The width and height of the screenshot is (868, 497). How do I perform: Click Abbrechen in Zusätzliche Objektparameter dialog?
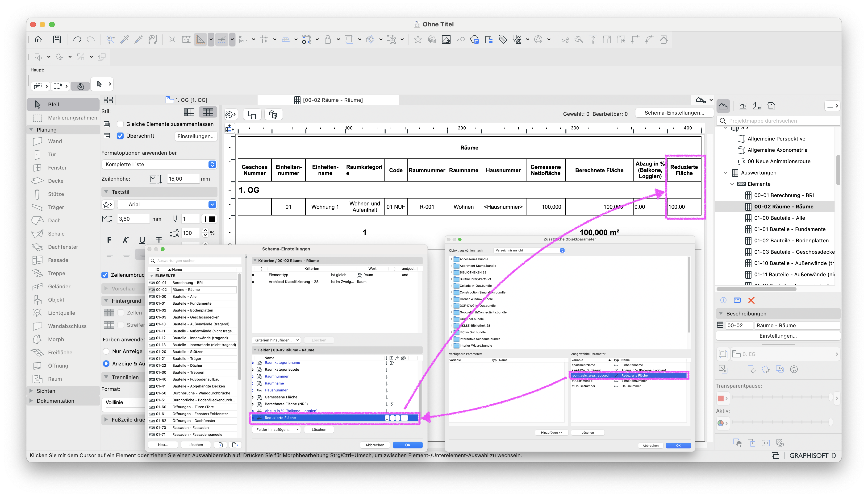(x=651, y=446)
